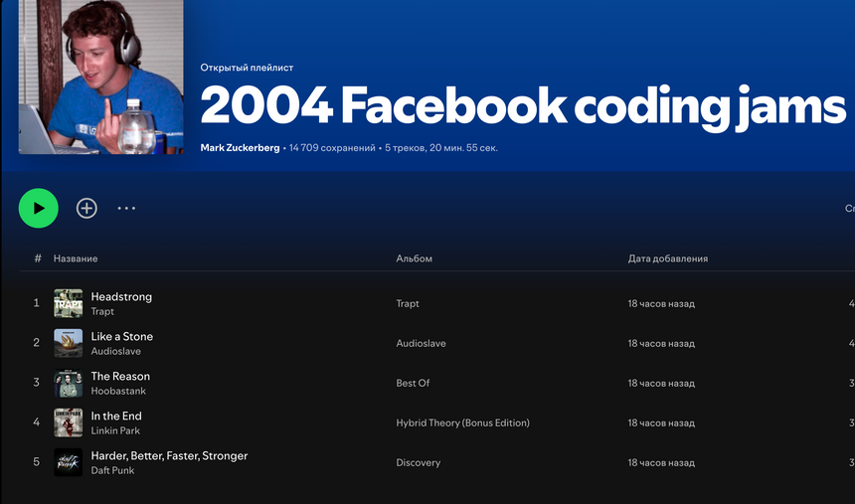This screenshot has width=855, height=504.
Task: Save the playlist using the plus circle icon
Action: click(86, 208)
